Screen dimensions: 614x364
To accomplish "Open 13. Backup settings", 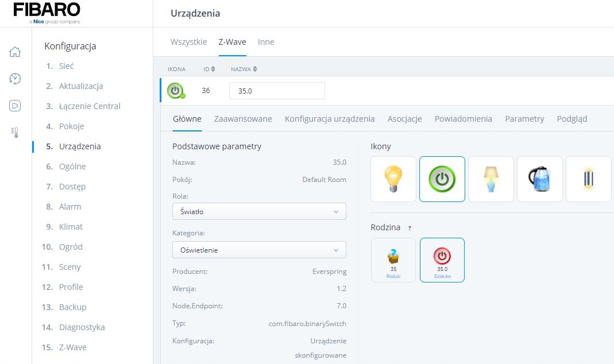I will pos(64,307).
